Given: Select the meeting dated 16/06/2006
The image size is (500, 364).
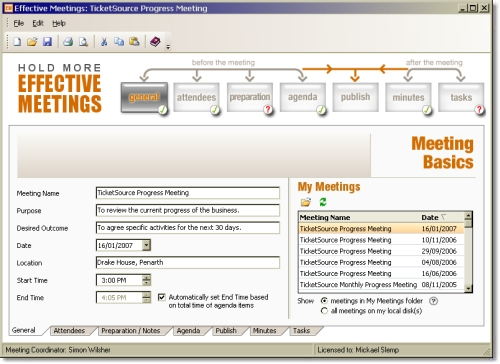Looking at the screenshot, I should tap(381, 274).
